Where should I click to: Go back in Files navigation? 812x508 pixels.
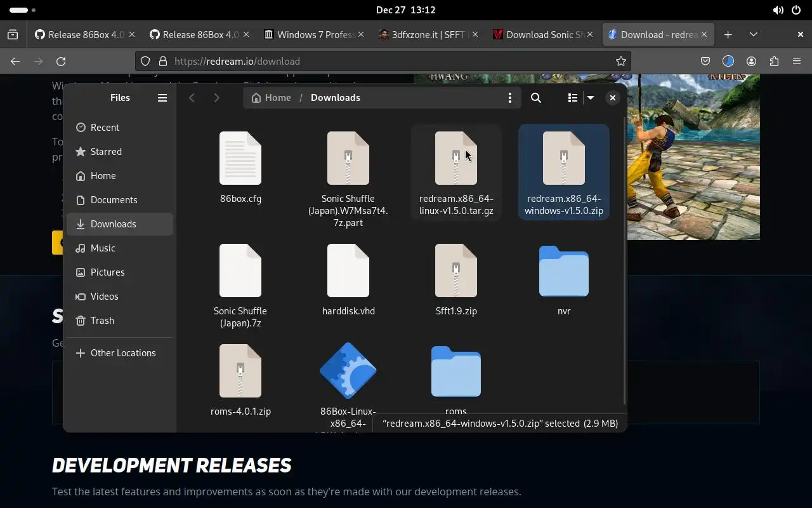pos(192,98)
